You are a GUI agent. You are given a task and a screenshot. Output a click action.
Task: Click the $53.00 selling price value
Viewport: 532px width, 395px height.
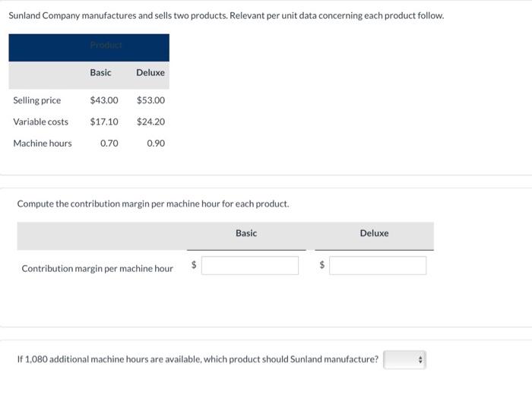click(150, 100)
